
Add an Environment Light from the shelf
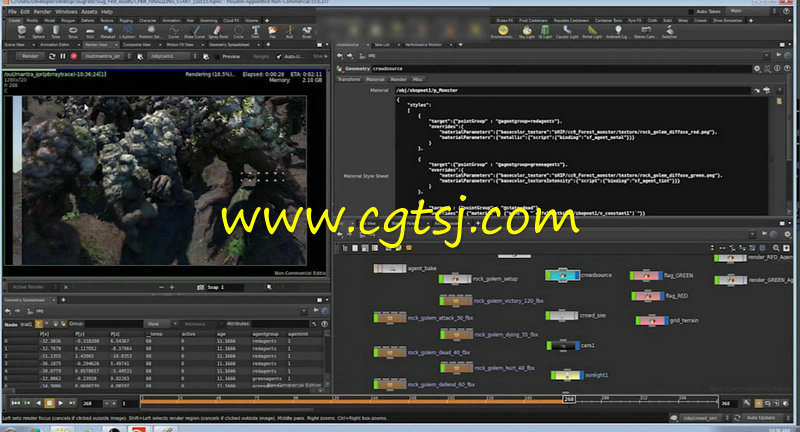pyautogui.click(x=503, y=32)
